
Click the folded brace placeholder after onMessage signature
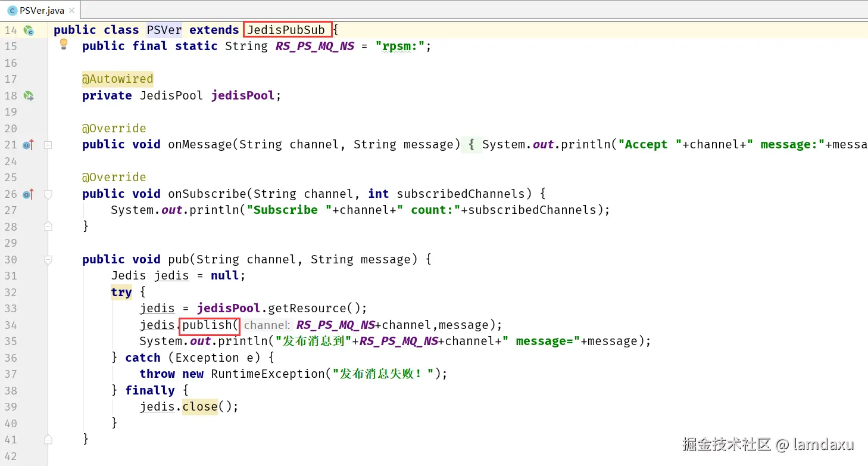click(471, 145)
